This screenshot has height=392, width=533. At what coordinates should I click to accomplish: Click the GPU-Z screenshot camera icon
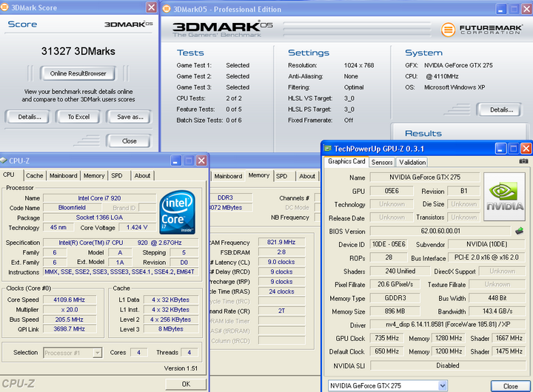pos(523,161)
